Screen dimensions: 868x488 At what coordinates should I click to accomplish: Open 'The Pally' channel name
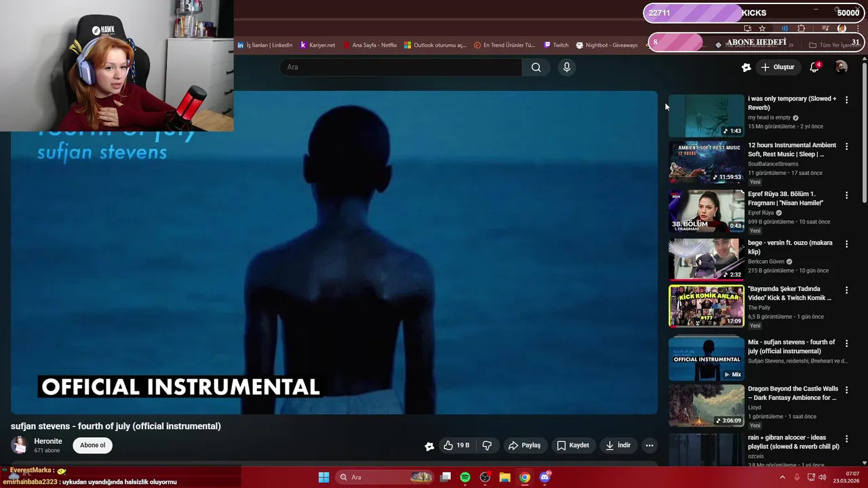(x=759, y=308)
